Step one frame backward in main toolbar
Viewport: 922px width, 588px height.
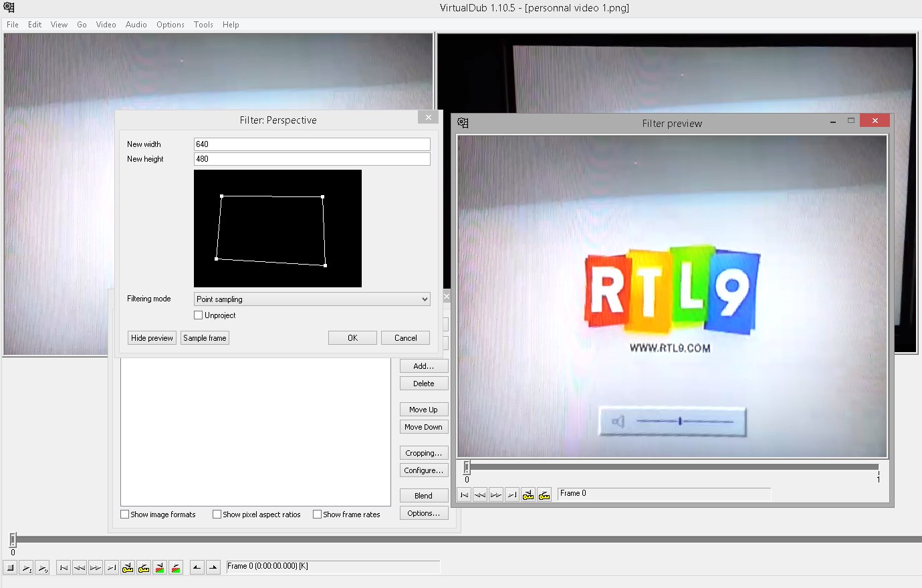80,568
